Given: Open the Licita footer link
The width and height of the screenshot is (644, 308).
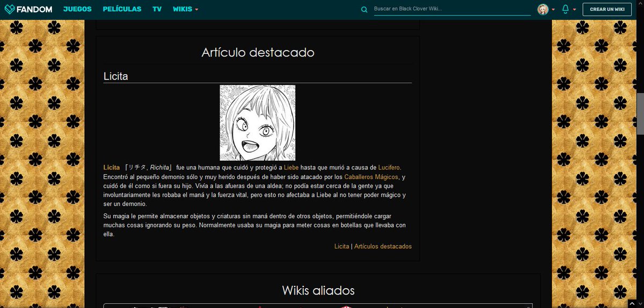Looking at the screenshot, I should [341, 246].
